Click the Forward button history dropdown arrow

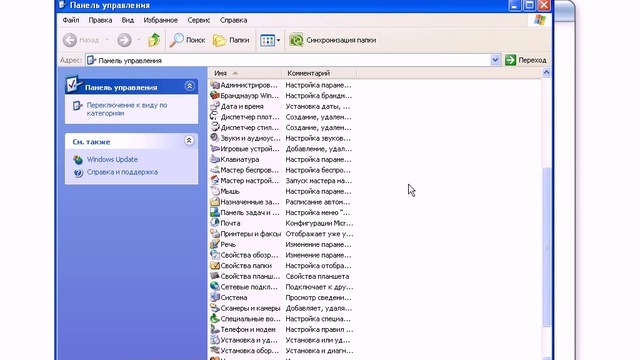[x=139, y=40]
